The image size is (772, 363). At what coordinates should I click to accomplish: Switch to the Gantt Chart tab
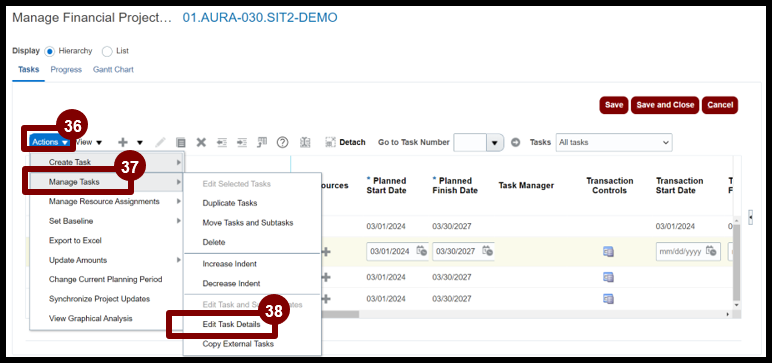[113, 69]
